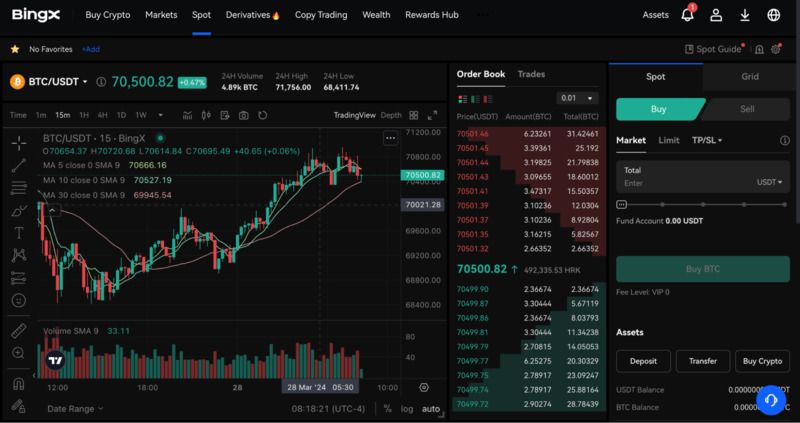Switch to the Grid tab
This screenshot has width=800, height=423.
tap(749, 77)
